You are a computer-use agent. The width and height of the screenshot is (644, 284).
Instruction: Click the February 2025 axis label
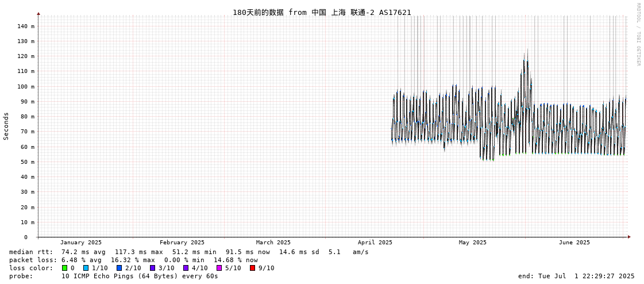click(182, 243)
